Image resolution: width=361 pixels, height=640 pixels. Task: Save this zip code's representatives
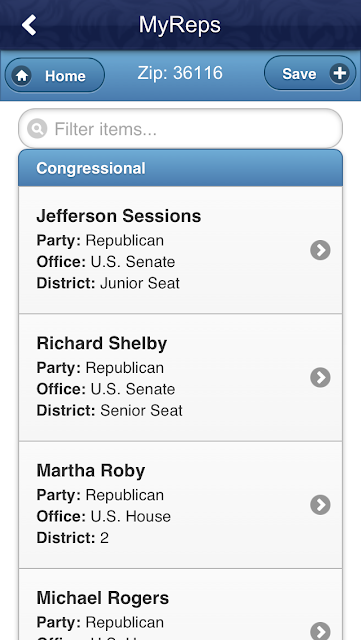click(x=310, y=73)
